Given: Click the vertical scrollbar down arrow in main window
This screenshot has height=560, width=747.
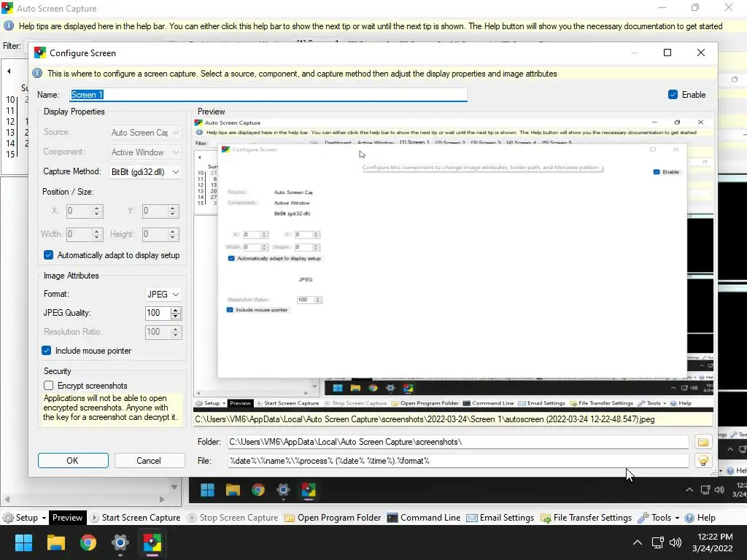Looking at the screenshot, I should pyautogui.click(x=174, y=486).
